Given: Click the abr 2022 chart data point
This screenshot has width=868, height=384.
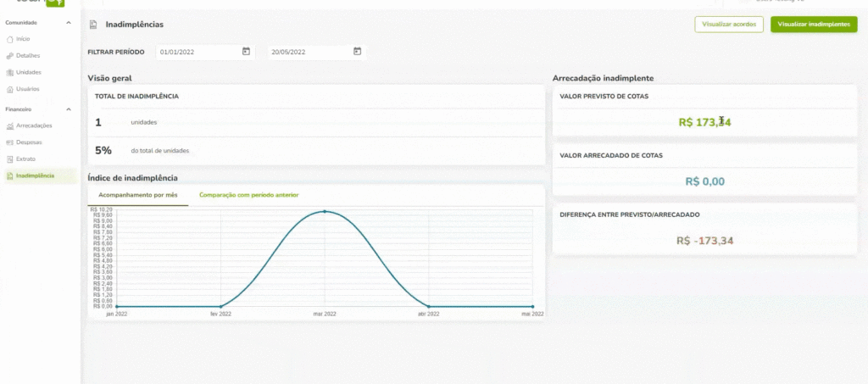Looking at the screenshot, I should pos(429,307).
